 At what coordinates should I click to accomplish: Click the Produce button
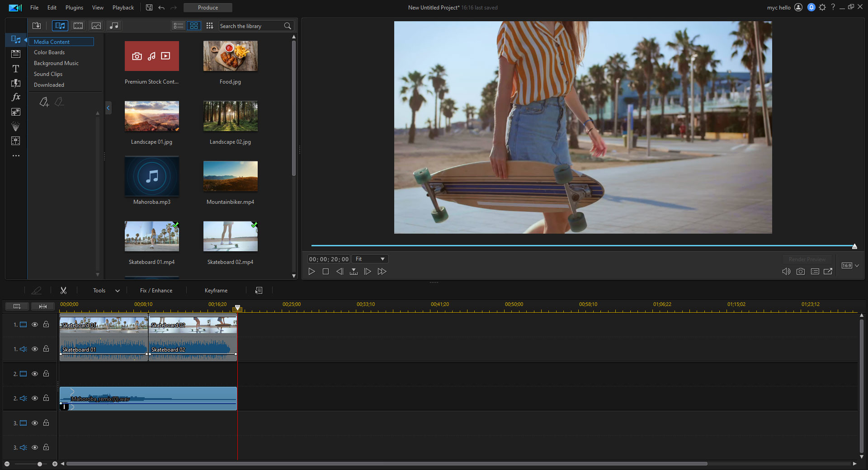pos(208,7)
